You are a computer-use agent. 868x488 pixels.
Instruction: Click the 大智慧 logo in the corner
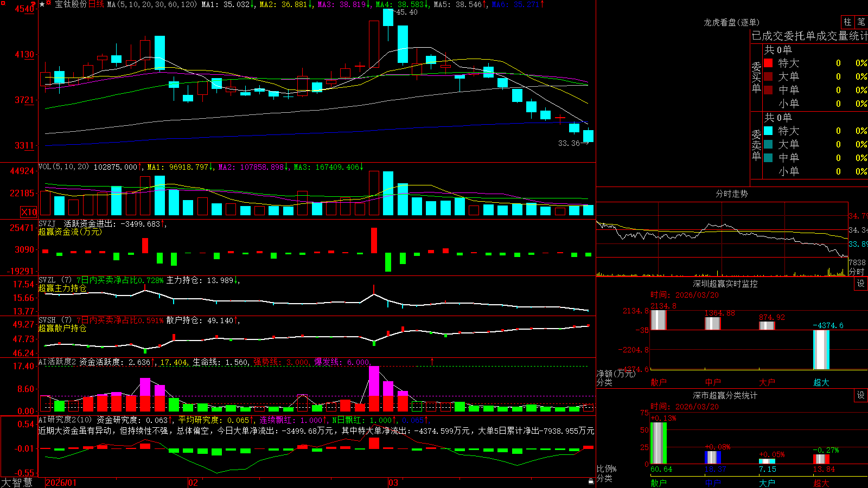[x=17, y=483]
